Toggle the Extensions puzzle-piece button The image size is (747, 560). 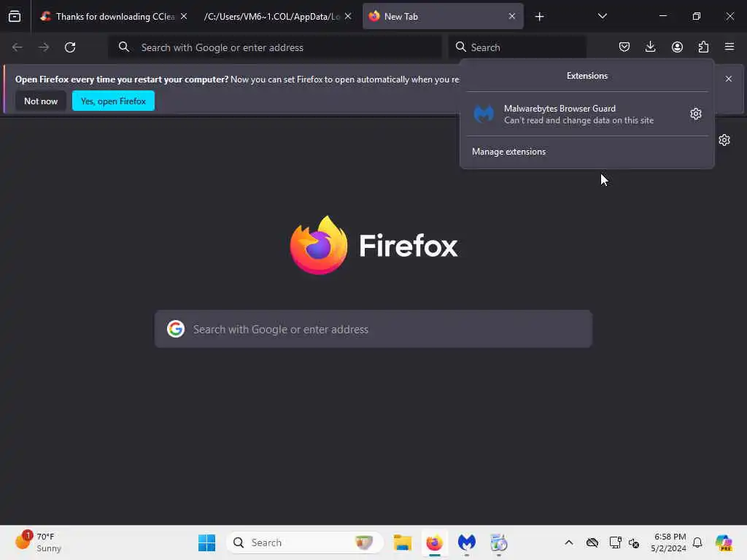703,47
